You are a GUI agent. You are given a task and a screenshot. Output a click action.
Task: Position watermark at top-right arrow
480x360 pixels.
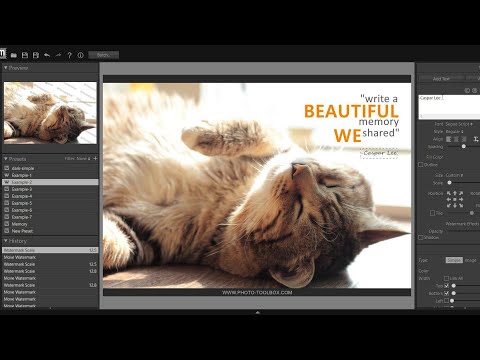pyautogui.click(x=461, y=193)
